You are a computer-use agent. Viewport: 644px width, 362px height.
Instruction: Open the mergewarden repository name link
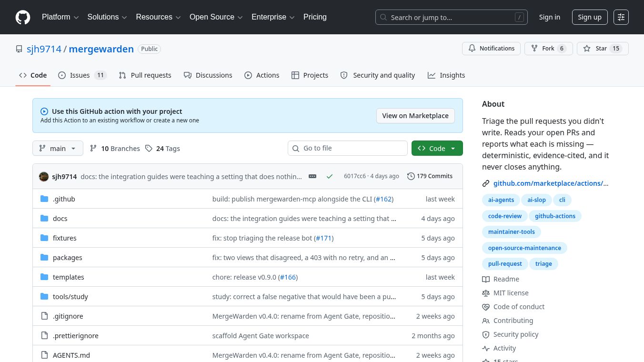(101, 49)
